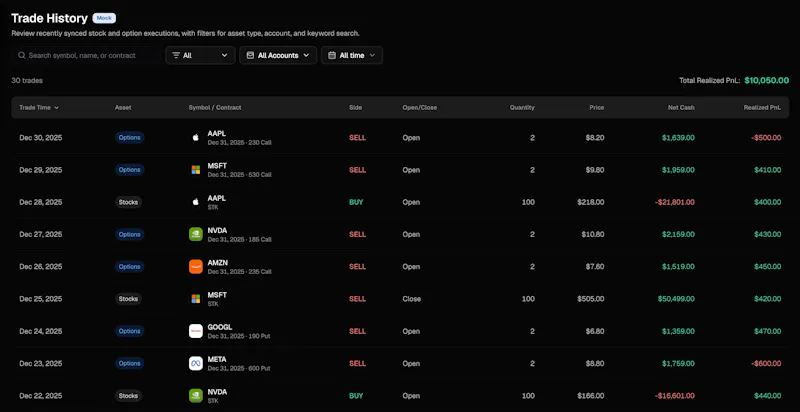Viewport: 800px width, 412px height.
Task: Click net cash -$21,801.00
Action: tap(674, 202)
